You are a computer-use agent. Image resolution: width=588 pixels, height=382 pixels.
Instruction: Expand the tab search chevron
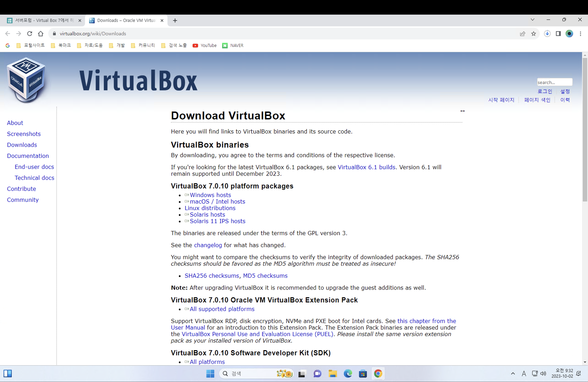click(533, 20)
